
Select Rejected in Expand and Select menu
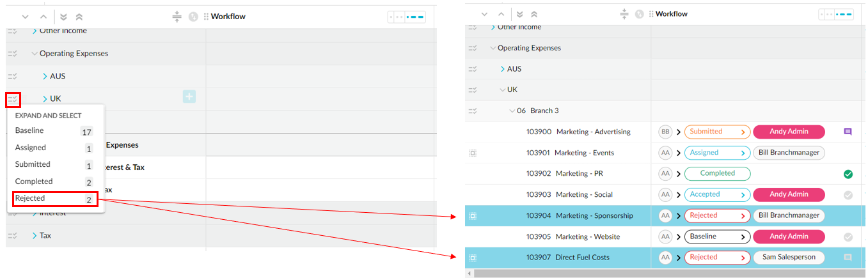pos(54,199)
